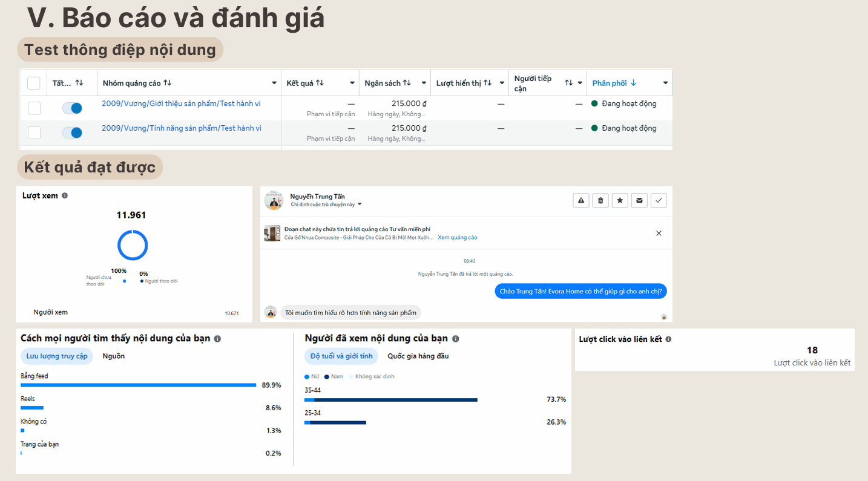Click the trash delete conversation icon
868x481 pixels.
click(600, 200)
